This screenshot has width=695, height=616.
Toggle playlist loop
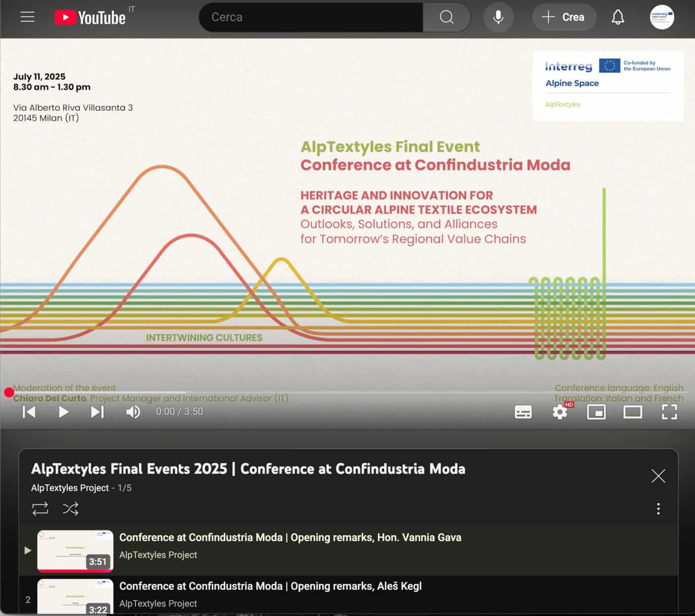[x=40, y=508]
